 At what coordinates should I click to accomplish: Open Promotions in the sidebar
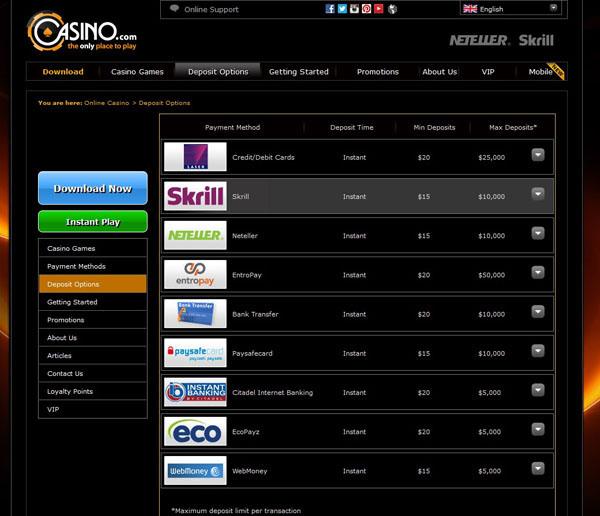93,320
